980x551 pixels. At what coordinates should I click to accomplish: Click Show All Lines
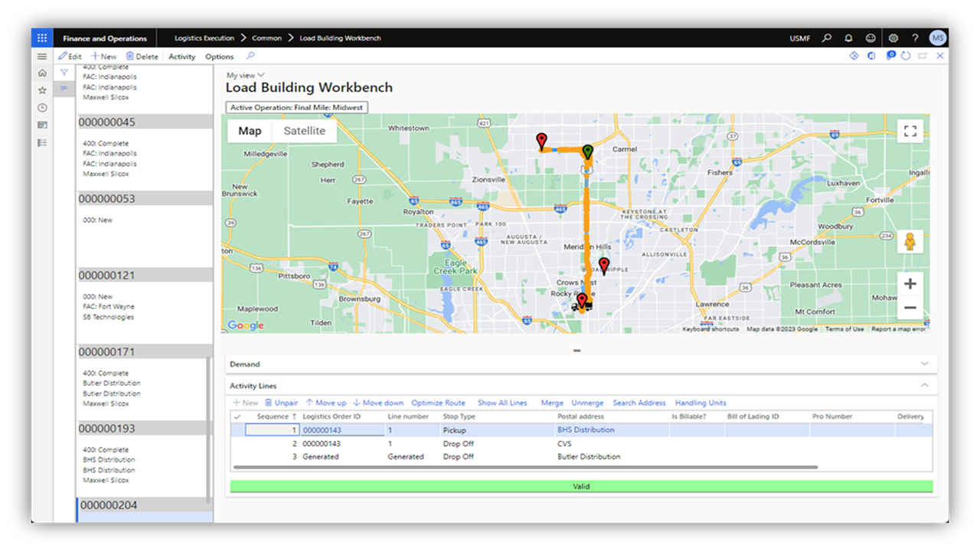click(x=502, y=403)
